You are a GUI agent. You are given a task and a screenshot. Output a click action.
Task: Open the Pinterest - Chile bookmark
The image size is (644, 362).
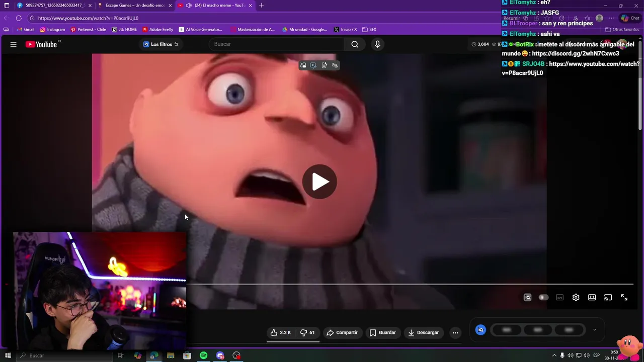click(x=88, y=30)
